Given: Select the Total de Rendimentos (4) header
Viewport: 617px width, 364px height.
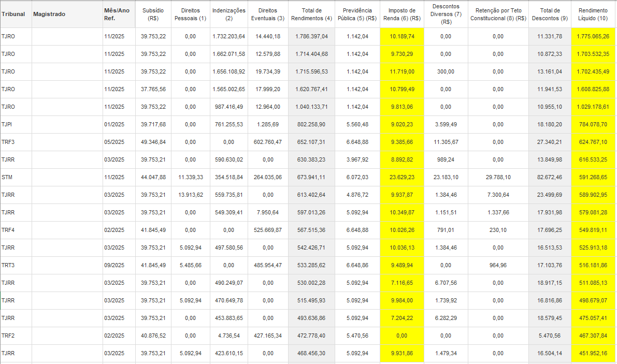Looking at the screenshot, I should pos(312,14).
